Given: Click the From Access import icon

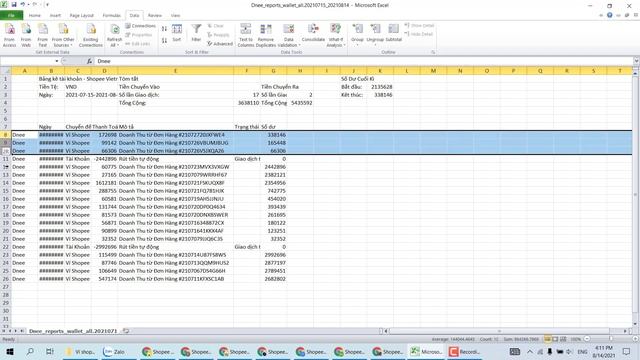Looking at the screenshot, I should pos(9,35).
